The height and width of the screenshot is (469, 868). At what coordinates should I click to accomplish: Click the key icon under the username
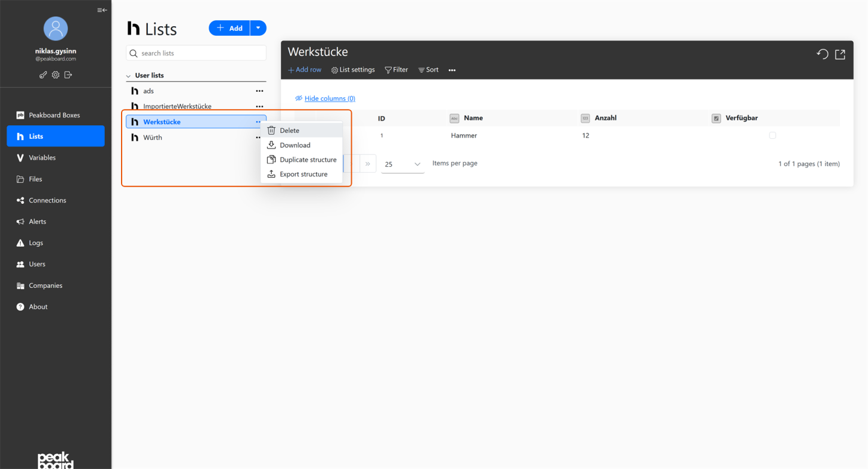[x=43, y=75]
